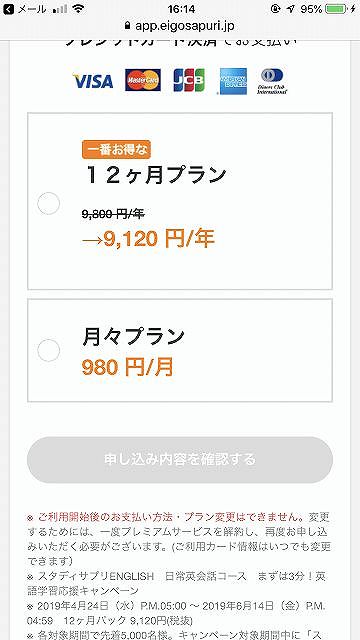
Task: Tap the Diners Club International logo
Action: [272, 81]
